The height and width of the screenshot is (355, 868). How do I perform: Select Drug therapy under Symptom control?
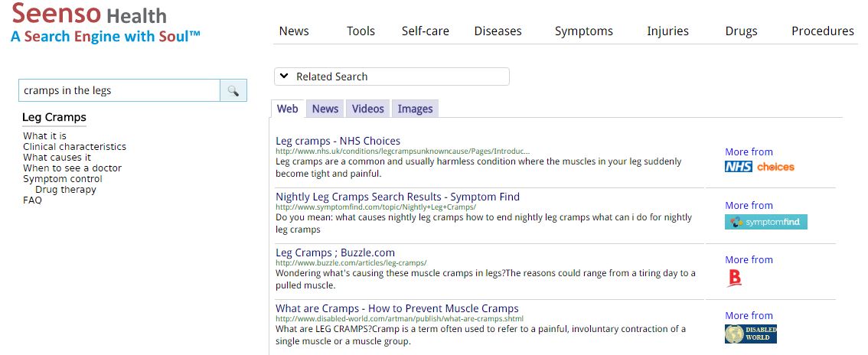(66, 190)
